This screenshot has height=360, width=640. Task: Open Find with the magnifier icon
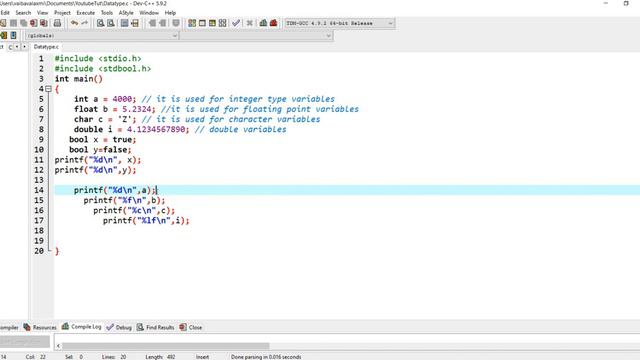[x=100, y=23]
